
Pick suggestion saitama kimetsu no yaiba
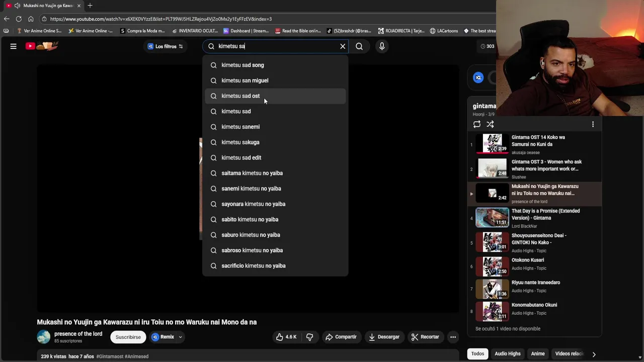point(275,173)
